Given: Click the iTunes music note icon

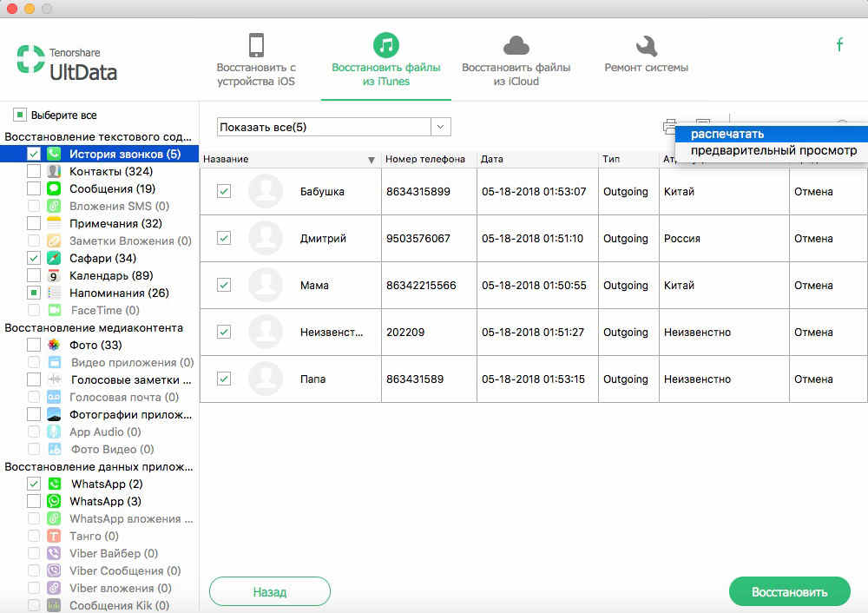Looking at the screenshot, I should [386, 45].
